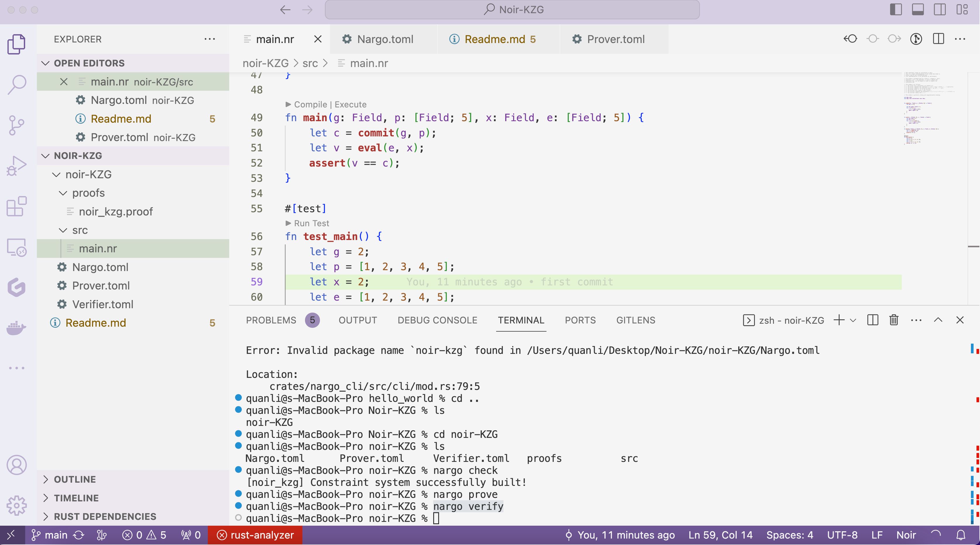Click Explorer views and more actions ellipsis
The width and height of the screenshot is (980, 545).
coord(210,39)
